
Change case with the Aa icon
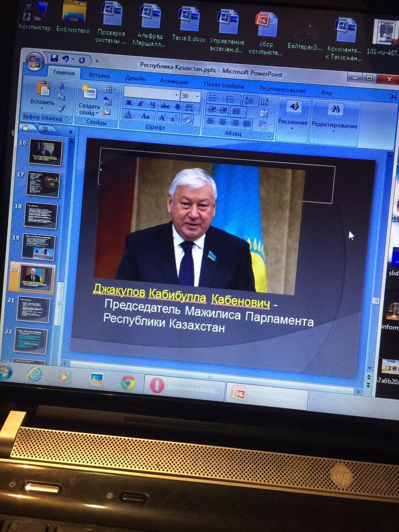tap(145, 116)
